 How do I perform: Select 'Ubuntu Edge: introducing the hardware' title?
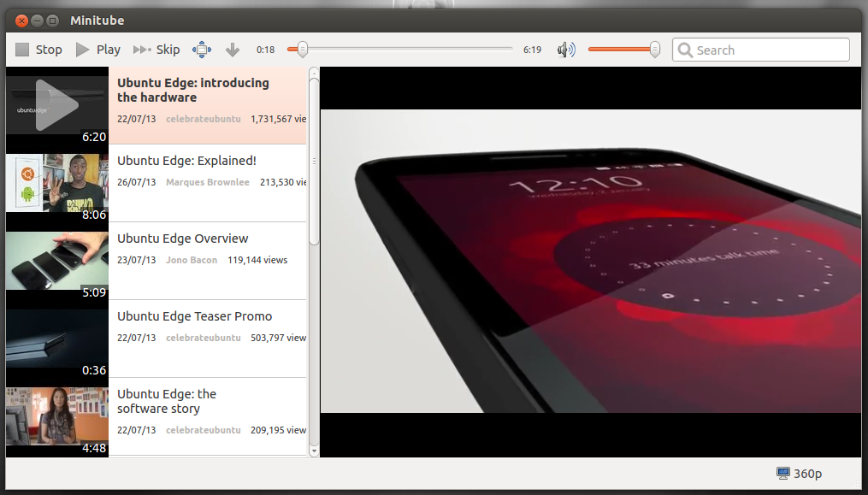click(193, 90)
